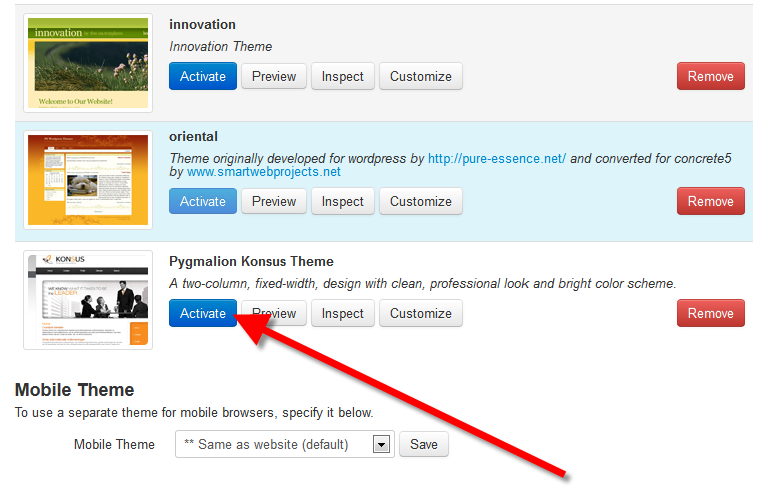The height and width of the screenshot is (502, 770).
Task: Activate the innovation theme
Action: pos(203,76)
